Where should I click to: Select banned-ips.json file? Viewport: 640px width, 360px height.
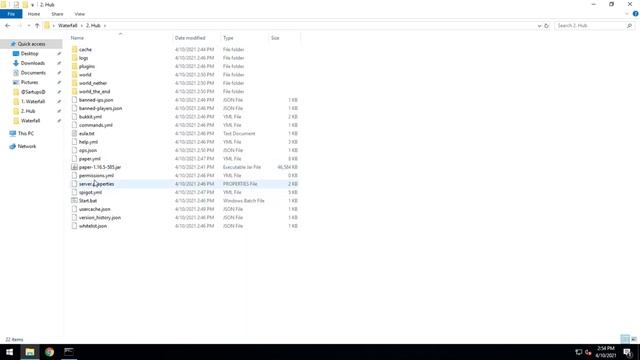click(x=96, y=100)
